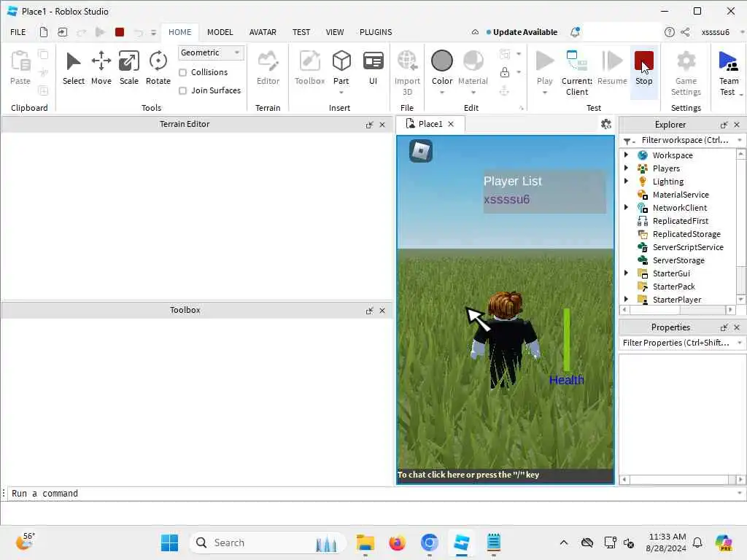The width and height of the screenshot is (747, 560).
Task: Click the Play button in Test group
Action: 544,68
